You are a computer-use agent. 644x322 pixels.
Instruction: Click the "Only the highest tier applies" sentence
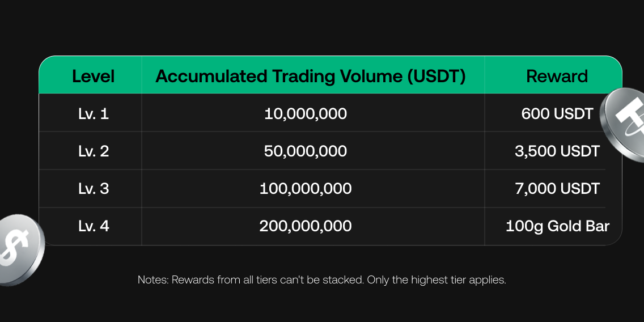point(437,280)
